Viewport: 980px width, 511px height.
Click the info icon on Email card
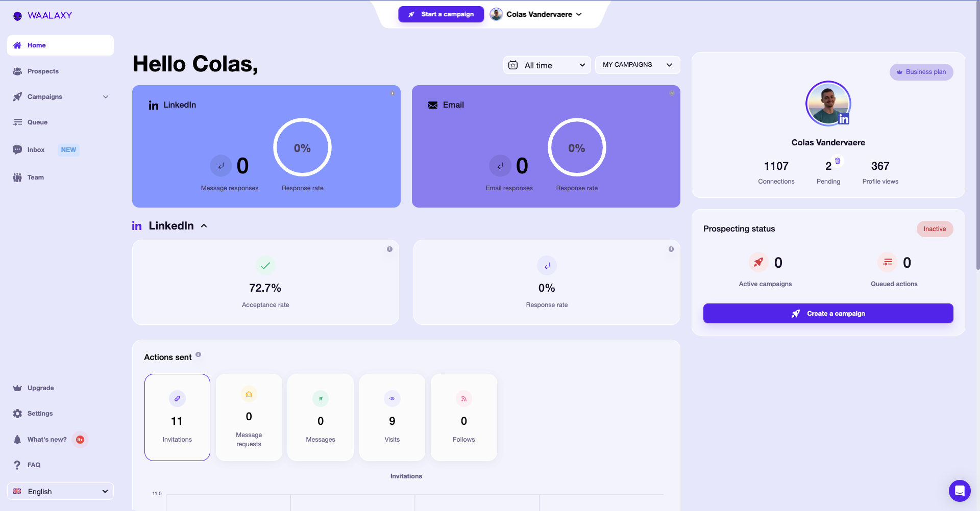pyautogui.click(x=672, y=93)
